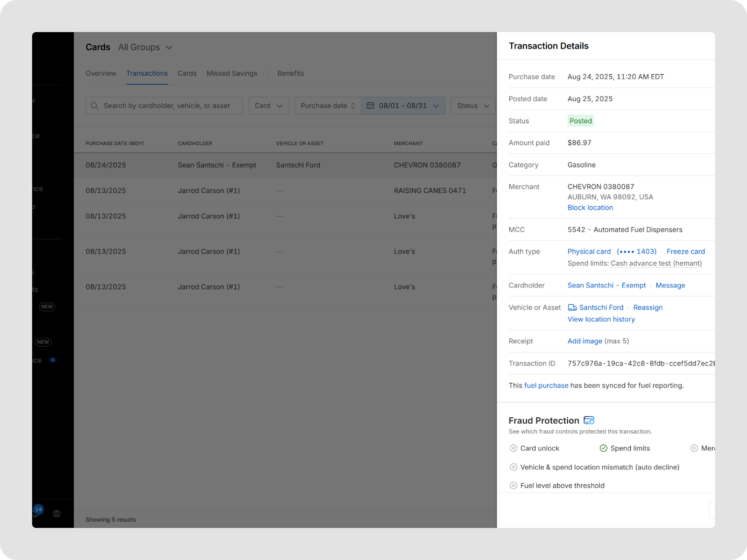Toggle the Purchase date sort selector
Viewport: 747px width, 560px height.
(328, 106)
